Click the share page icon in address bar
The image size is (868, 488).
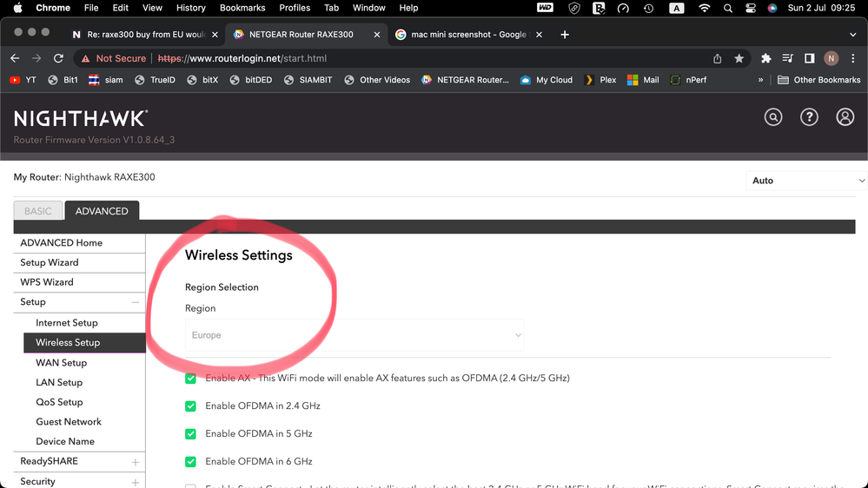[718, 58]
